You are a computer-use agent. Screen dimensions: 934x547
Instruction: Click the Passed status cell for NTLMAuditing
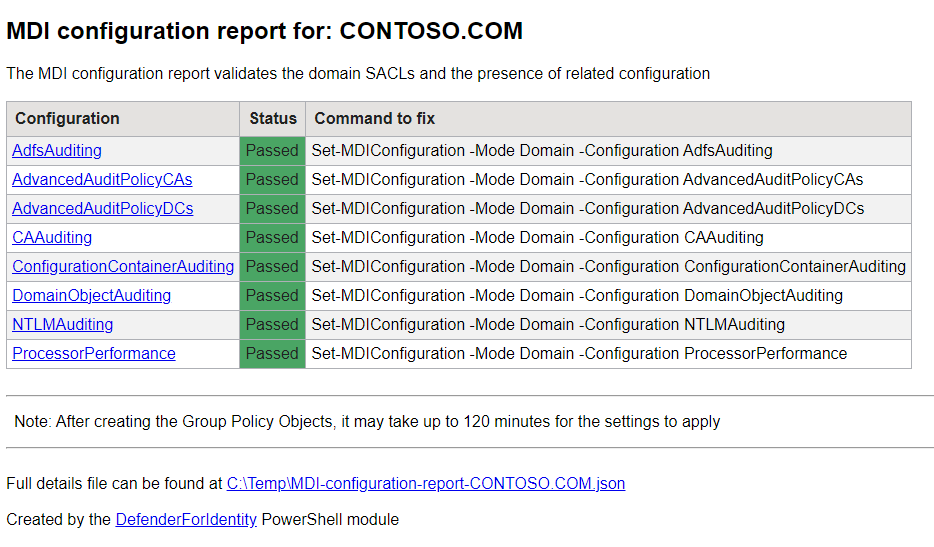coord(272,325)
